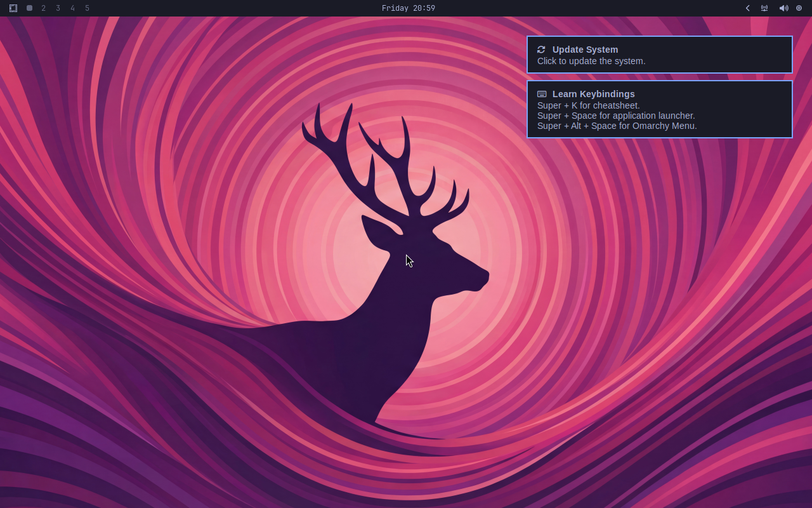Viewport: 812px width, 508px height.
Task: Click "Super + Alt + Space for Omarchy Menu." line
Action: point(617,126)
